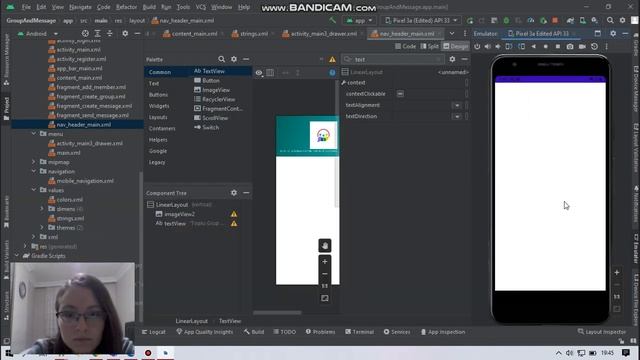Open Problems tool window

coord(320,332)
